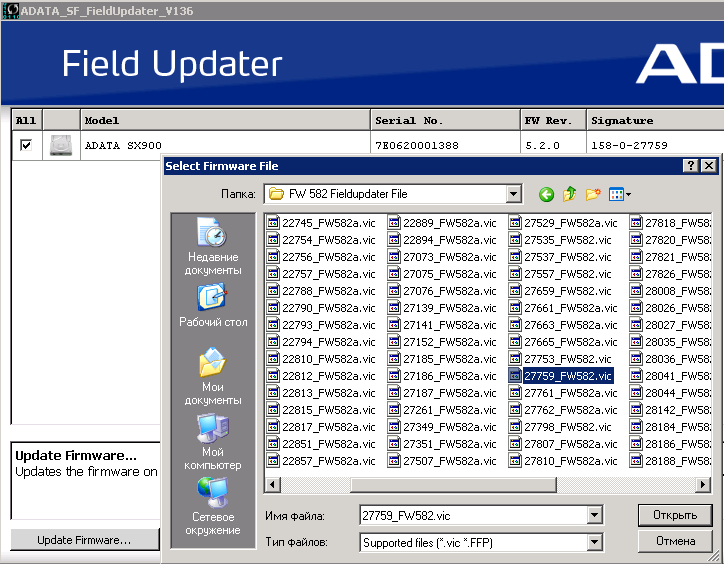Toggle the ADATA SX900 drive checkbox
This screenshot has height=565, width=724.
(26, 145)
